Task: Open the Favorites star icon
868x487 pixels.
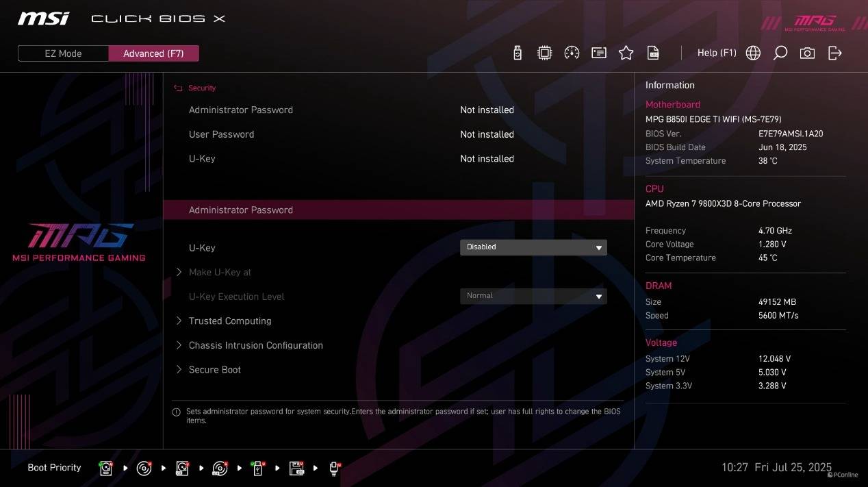Action: click(626, 53)
